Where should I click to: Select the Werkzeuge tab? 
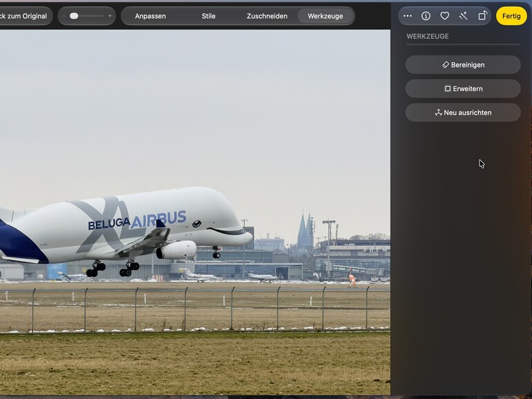tap(325, 16)
